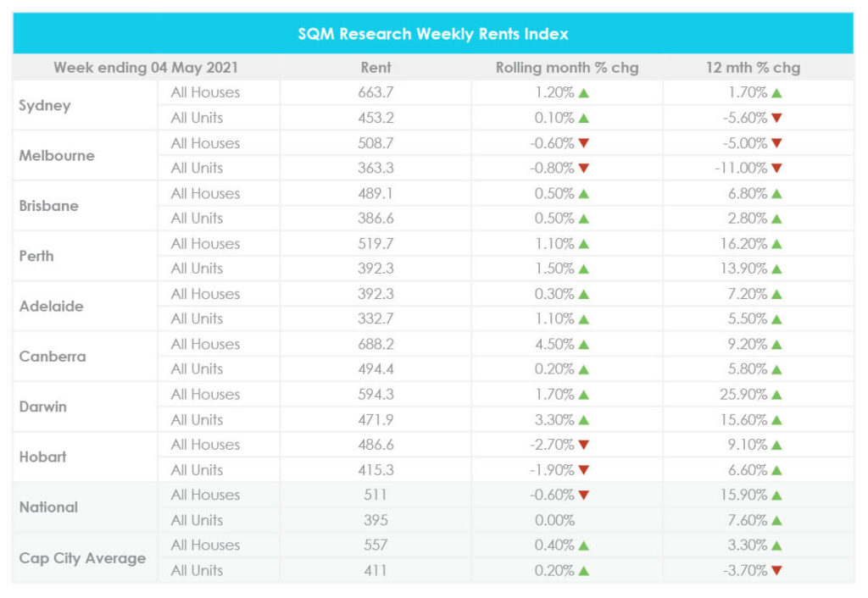Click the red arrow beside Cap City -3.70%
The width and height of the screenshot is (868, 598).
(x=776, y=571)
